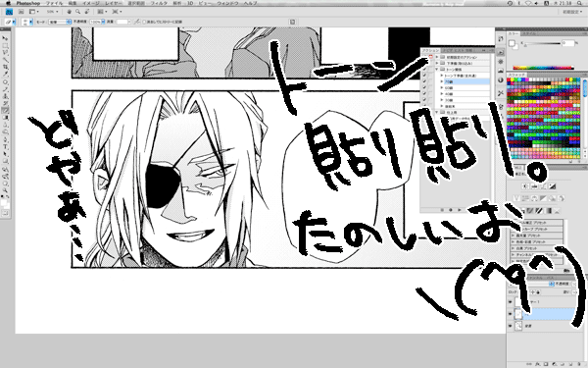Open the Actions panel dock icon
The width and height of the screenshot is (588, 368).
(501, 52)
